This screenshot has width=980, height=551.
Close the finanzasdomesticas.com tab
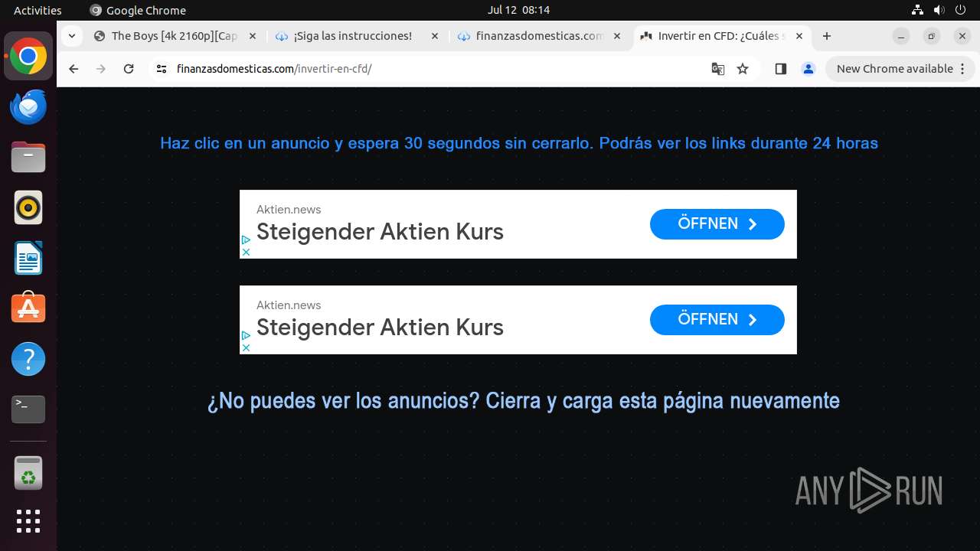[617, 36]
